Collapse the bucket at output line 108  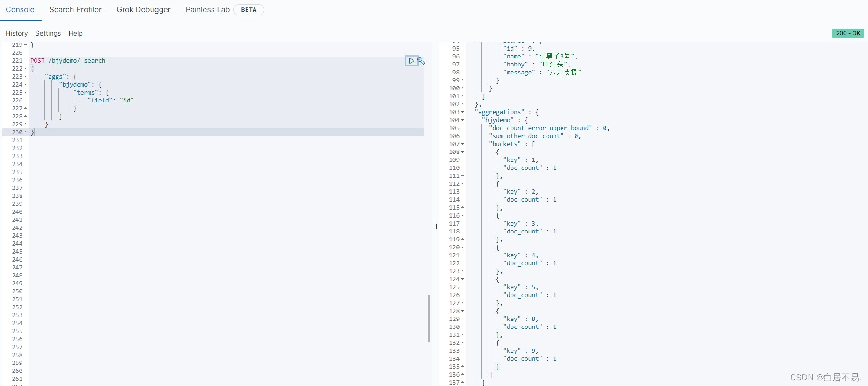pos(463,152)
